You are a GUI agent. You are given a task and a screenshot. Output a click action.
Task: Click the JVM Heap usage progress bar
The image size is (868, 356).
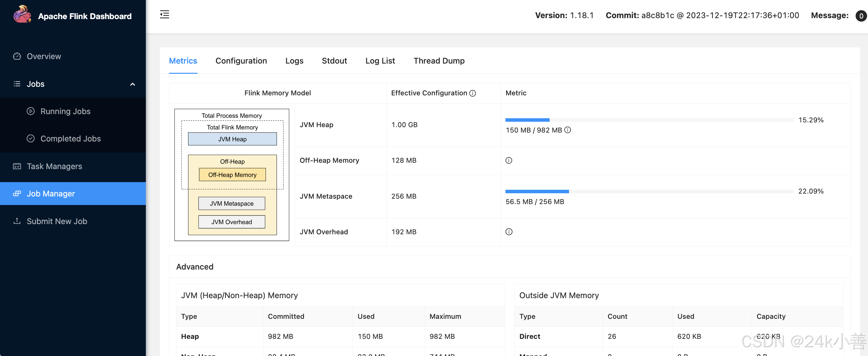(649, 120)
